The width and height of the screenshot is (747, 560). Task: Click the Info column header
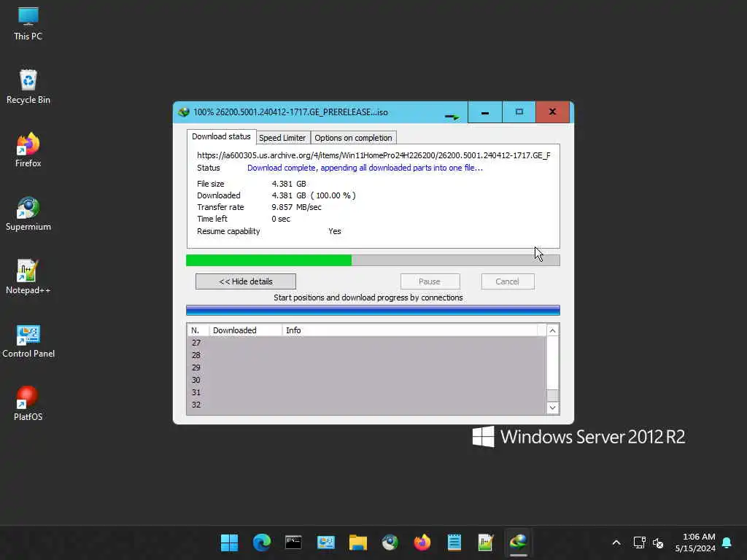[x=410, y=330]
